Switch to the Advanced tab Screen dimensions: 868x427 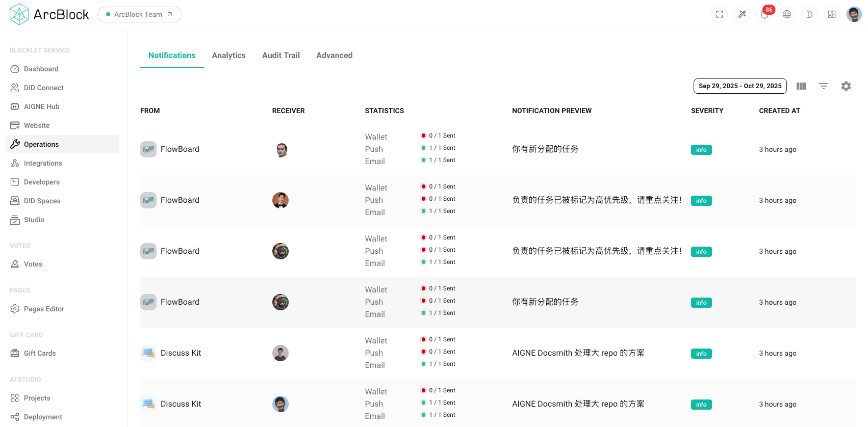tap(335, 55)
